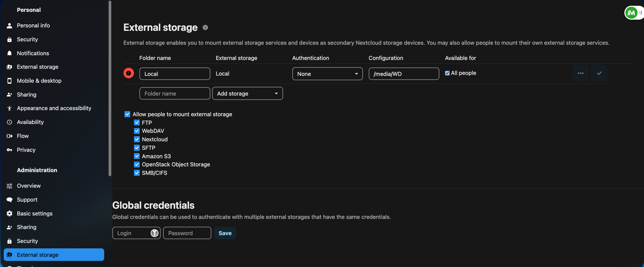Save the global credentials

click(225, 233)
